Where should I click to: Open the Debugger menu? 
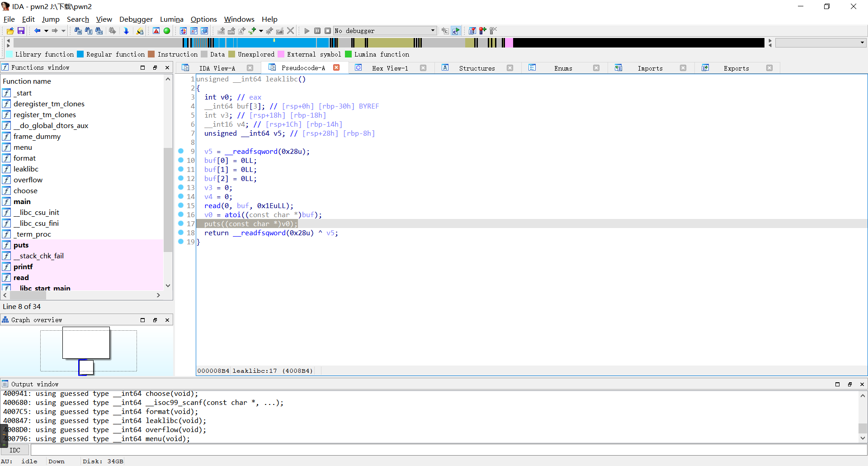136,19
